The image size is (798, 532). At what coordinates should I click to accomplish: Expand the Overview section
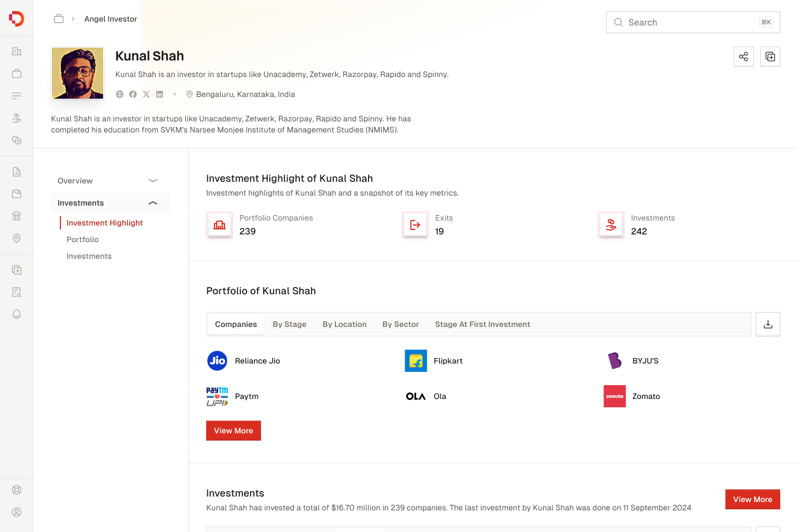[x=111, y=181]
